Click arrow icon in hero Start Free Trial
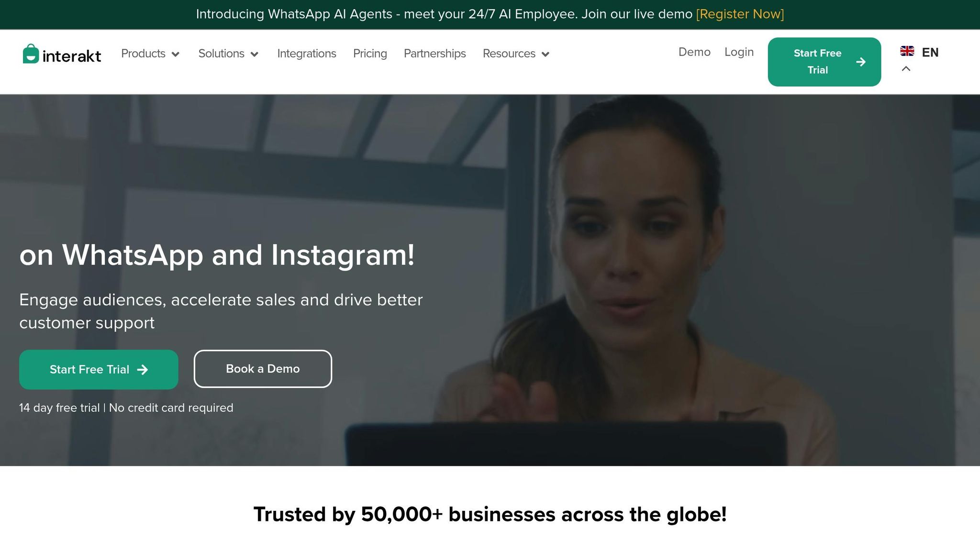Image resolution: width=980 pixels, height=551 pixels. pyautogui.click(x=142, y=370)
